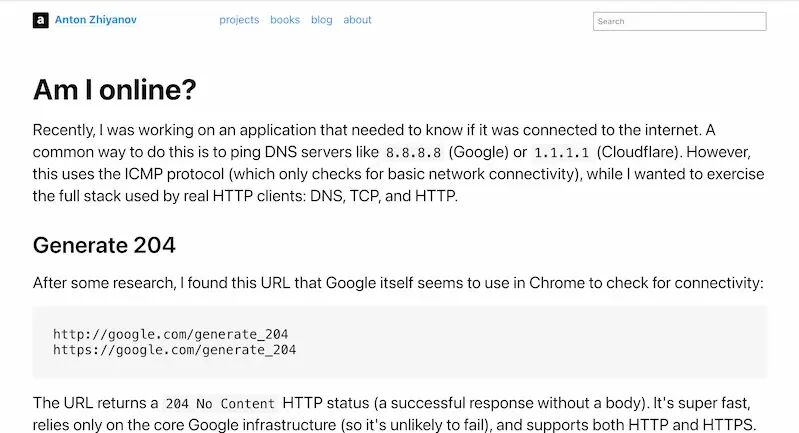Click the paragraph mentioning Chrome connectivity
Screen dimensions: 799x433
tap(398, 283)
